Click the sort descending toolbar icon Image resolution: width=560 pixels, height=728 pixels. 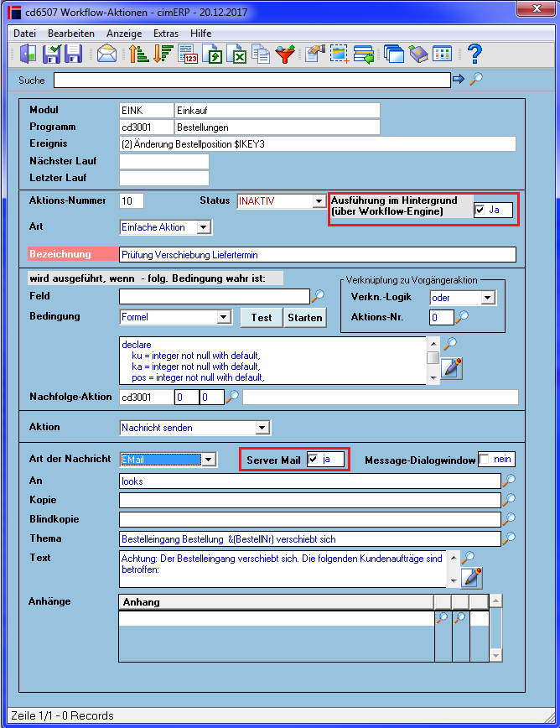click(x=163, y=54)
